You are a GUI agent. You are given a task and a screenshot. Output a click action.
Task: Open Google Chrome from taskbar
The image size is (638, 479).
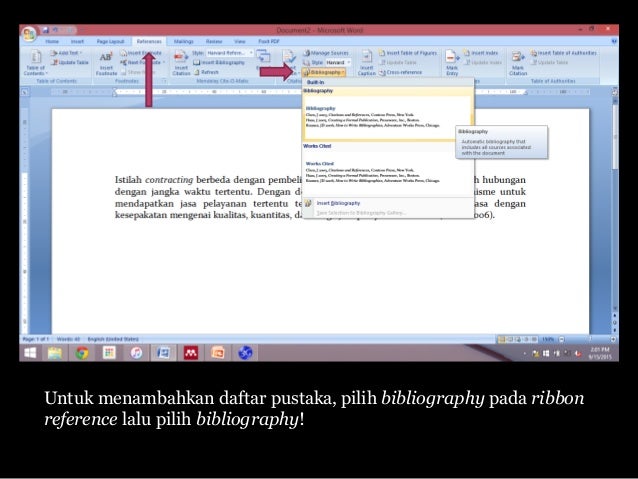click(82, 353)
